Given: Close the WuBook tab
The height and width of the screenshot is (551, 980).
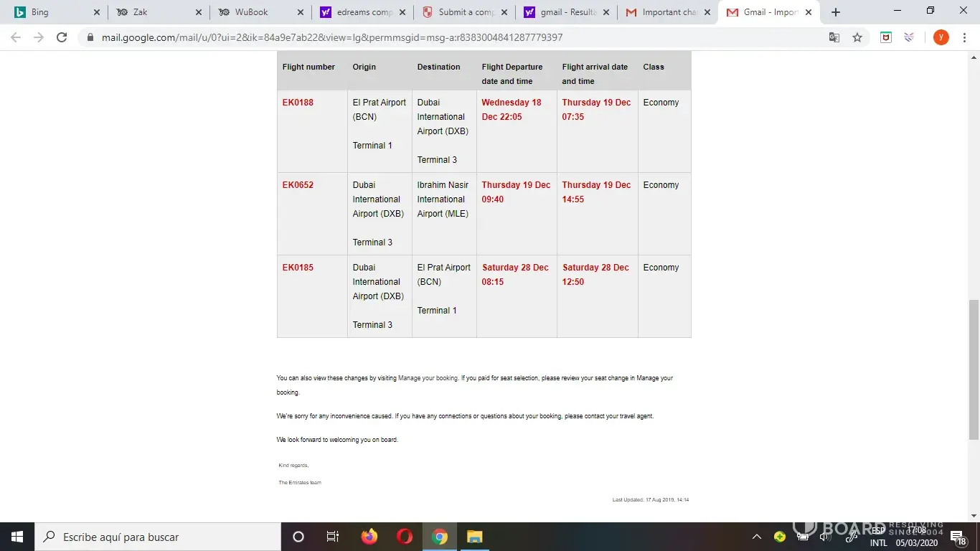Looking at the screenshot, I should point(301,12).
